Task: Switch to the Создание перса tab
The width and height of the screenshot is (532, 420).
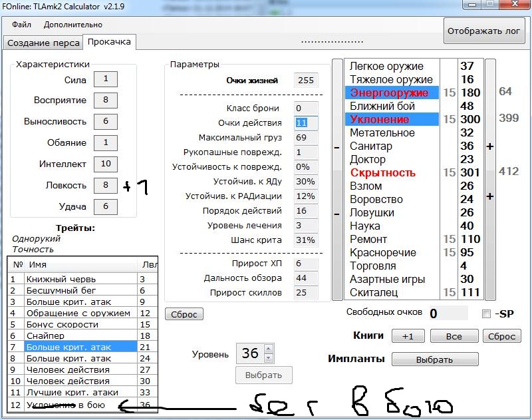Action: coord(43,43)
